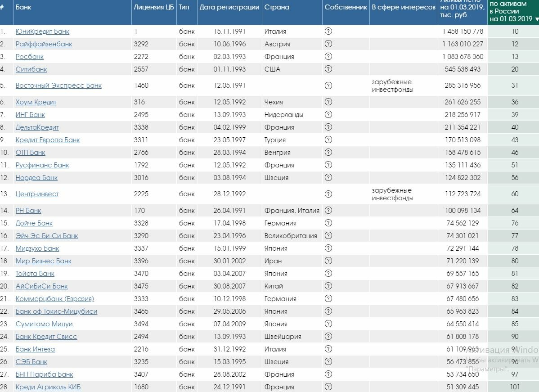539x392 pixels.
Task: Go to the Банк оф Токио-Мицубиси link
Action: 56,311
